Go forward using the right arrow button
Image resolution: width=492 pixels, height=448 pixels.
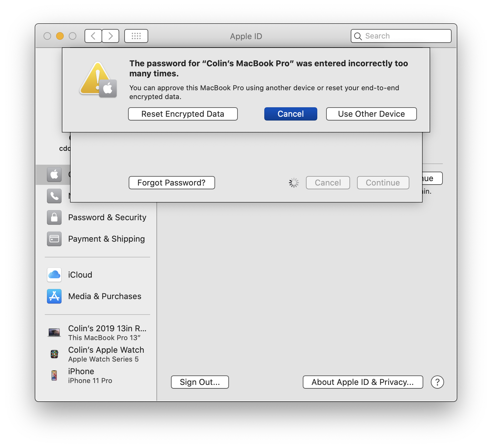tap(110, 36)
